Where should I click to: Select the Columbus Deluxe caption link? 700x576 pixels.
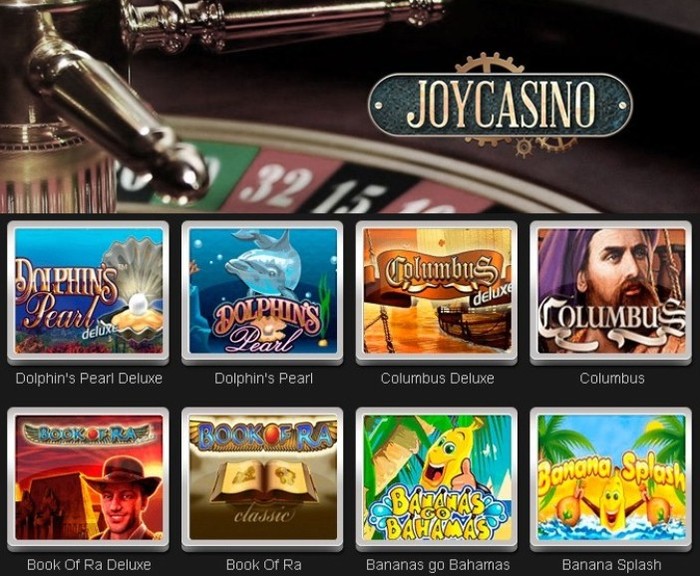tap(438, 379)
